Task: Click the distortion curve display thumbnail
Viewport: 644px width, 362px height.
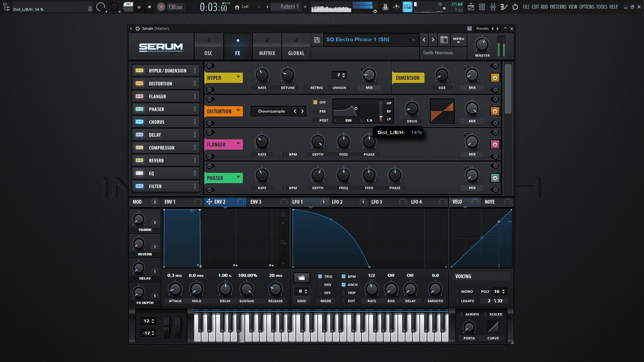Action: (x=442, y=111)
